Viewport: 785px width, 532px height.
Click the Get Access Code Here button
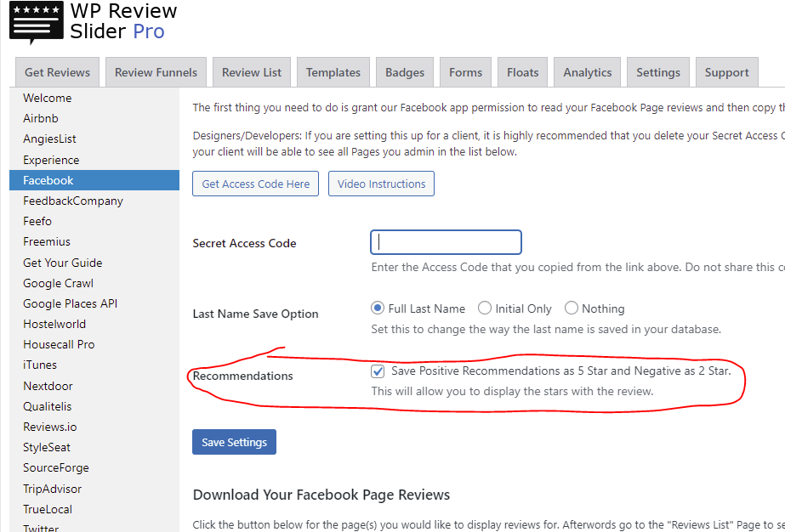coord(255,184)
